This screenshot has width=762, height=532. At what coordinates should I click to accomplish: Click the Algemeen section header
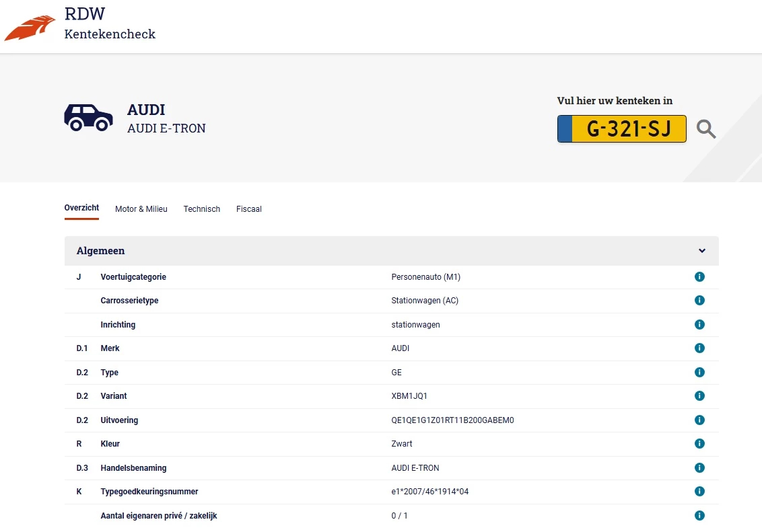coord(391,251)
